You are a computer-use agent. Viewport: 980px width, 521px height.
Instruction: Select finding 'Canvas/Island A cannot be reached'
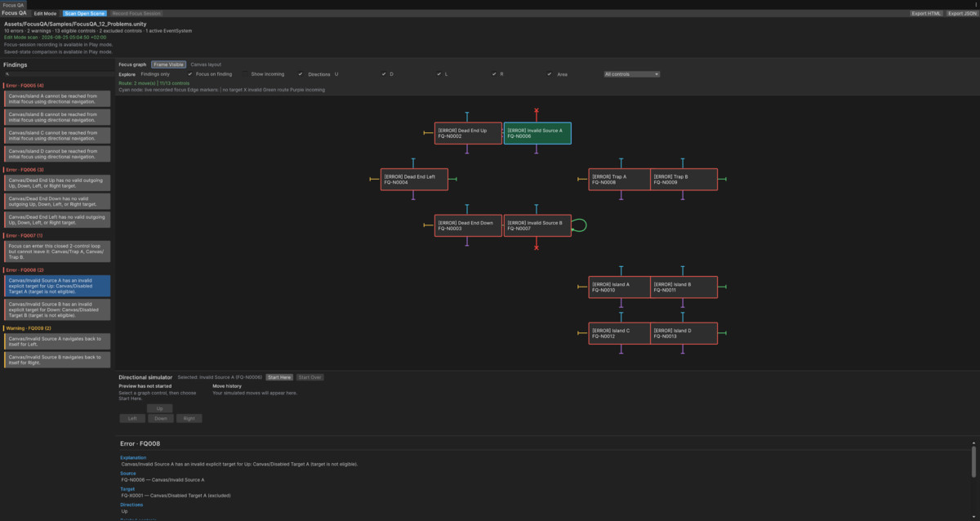[57, 98]
